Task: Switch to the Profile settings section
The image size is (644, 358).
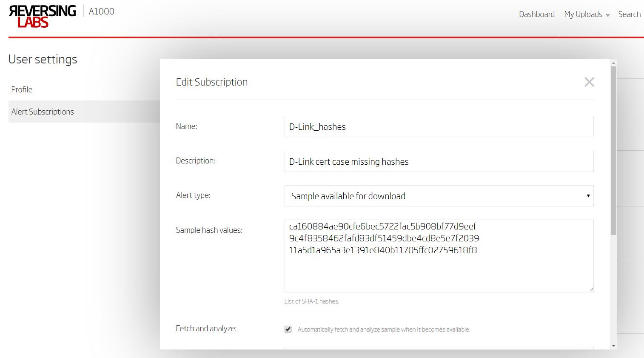Action: point(22,89)
